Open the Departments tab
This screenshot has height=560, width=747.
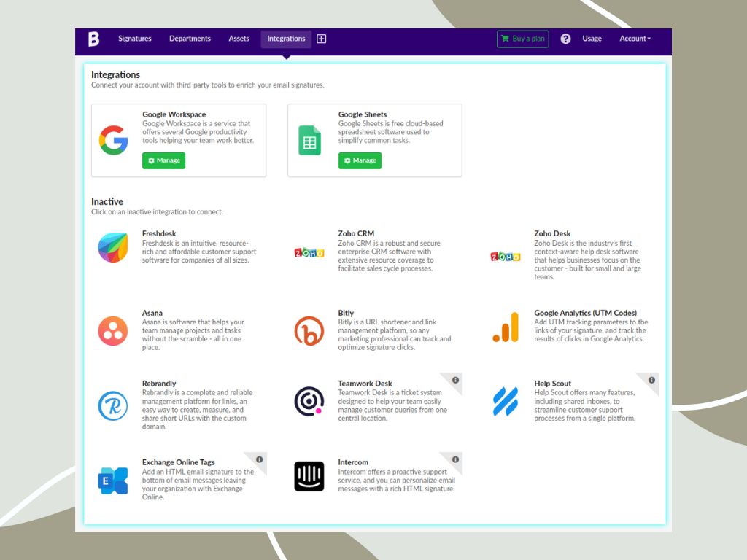point(190,39)
